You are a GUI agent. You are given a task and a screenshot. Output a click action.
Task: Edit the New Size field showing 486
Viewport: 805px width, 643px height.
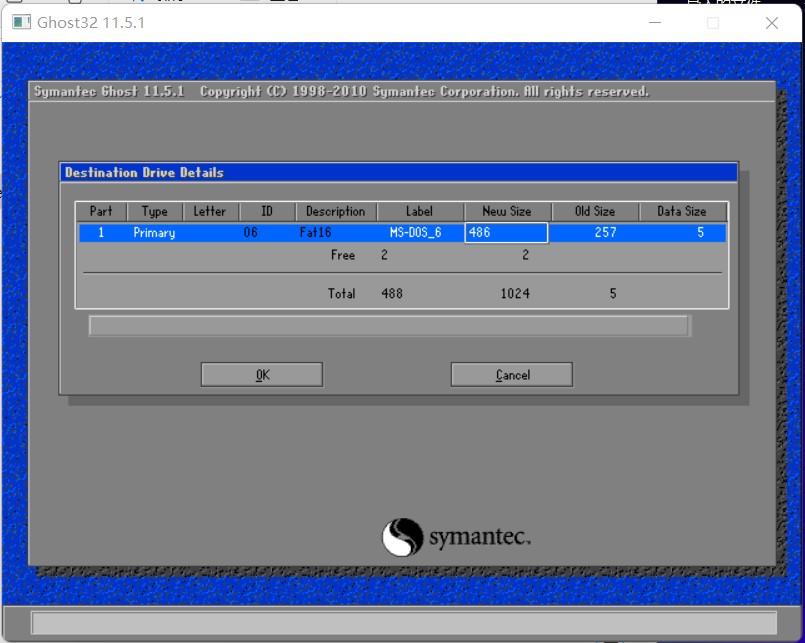click(x=506, y=233)
